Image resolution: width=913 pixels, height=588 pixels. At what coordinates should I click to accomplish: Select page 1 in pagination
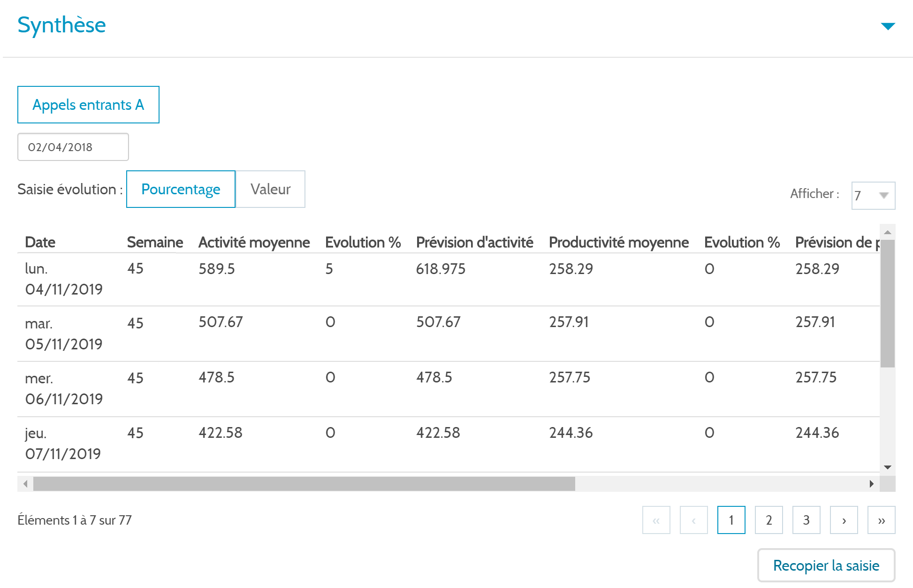point(731,520)
